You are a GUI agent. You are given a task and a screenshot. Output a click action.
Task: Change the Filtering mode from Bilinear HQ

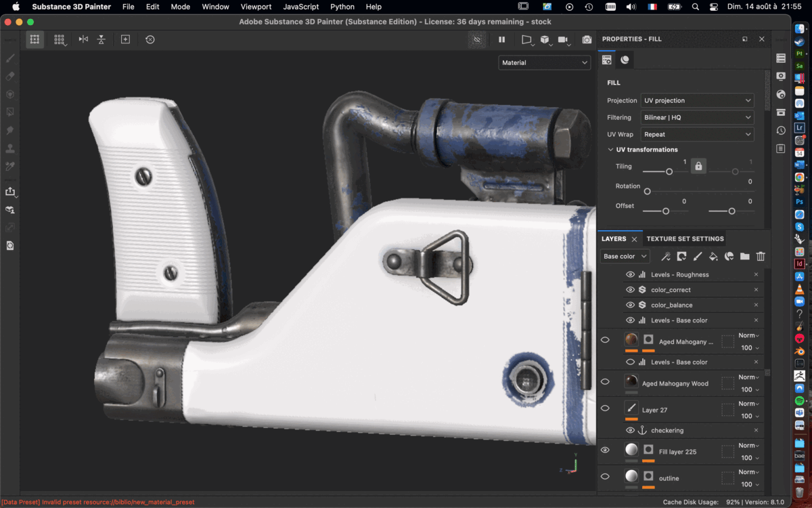point(697,117)
